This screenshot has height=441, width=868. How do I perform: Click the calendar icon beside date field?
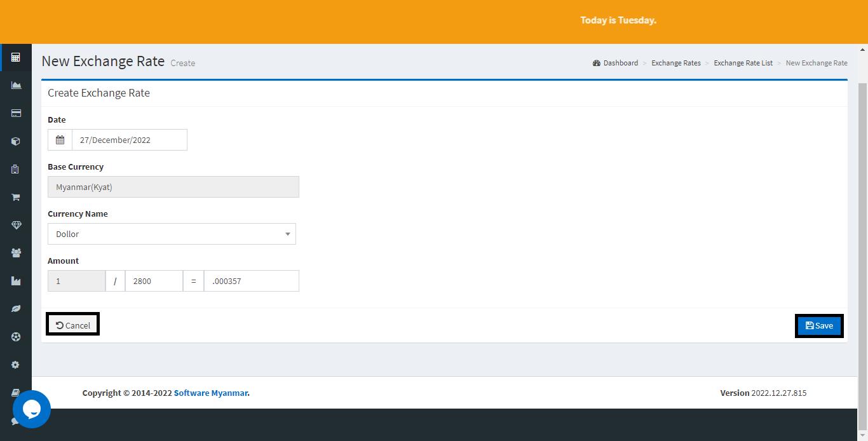pyautogui.click(x=60, y=140)
